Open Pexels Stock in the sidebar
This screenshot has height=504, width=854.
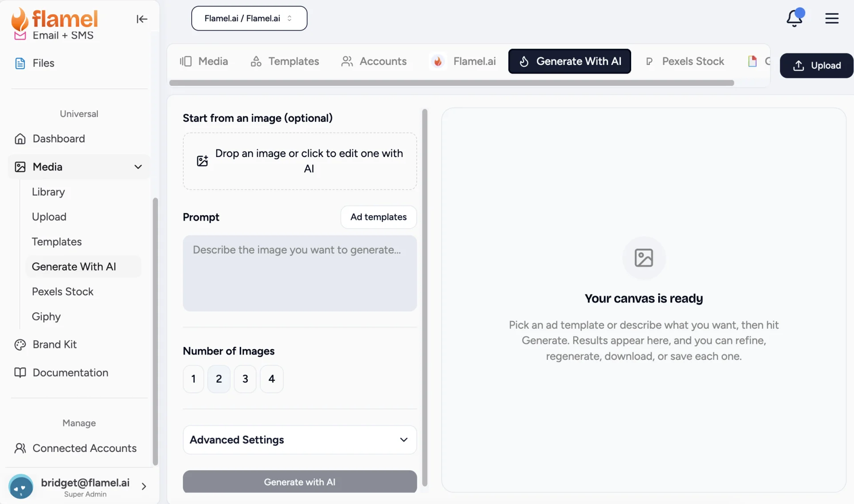point(63,292)
